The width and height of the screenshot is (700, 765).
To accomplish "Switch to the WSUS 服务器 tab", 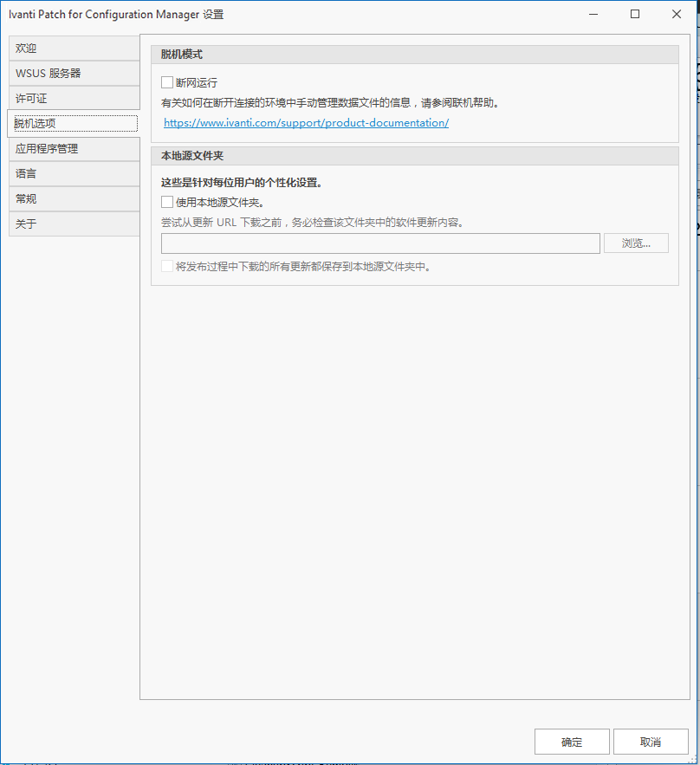I will pos(75,73).
